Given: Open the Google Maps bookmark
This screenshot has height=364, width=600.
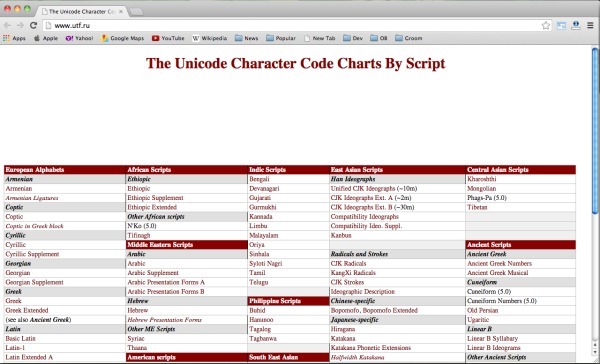Looking at the screenshot, I should point(122,38).
